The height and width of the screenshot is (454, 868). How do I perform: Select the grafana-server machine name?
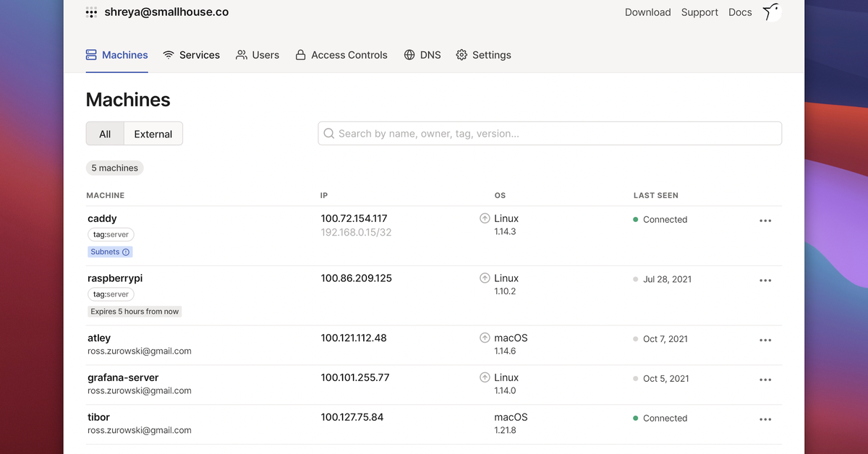(x=123, y=377)
